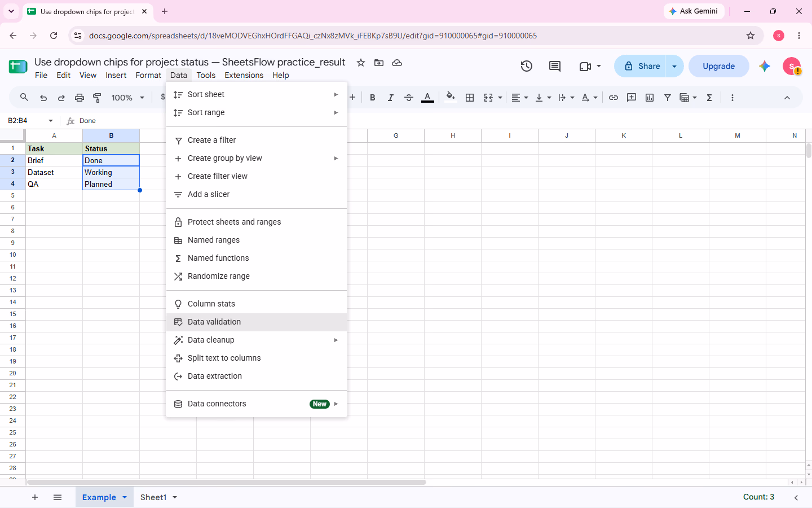Expand the Data connectors submenu
This screenshot has height=508, width=812.
(x=257, y=404)
